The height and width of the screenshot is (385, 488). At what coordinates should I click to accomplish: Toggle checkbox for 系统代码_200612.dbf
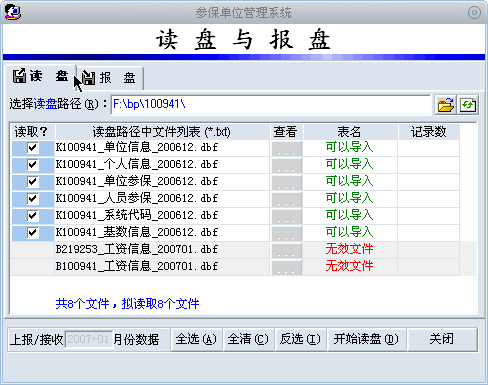[x=32, y=216]
